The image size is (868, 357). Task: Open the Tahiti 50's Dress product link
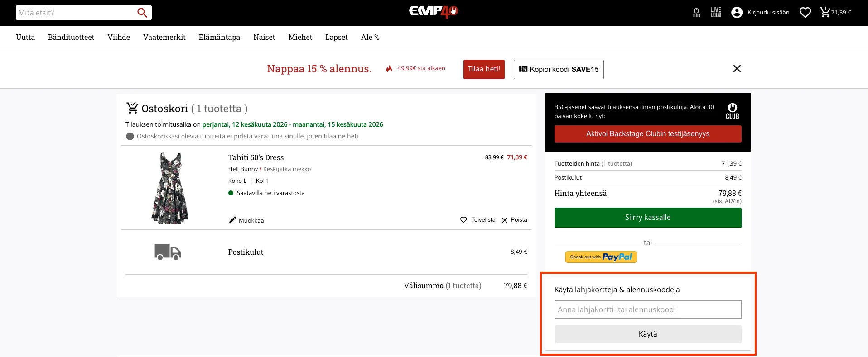click(256, 157)
